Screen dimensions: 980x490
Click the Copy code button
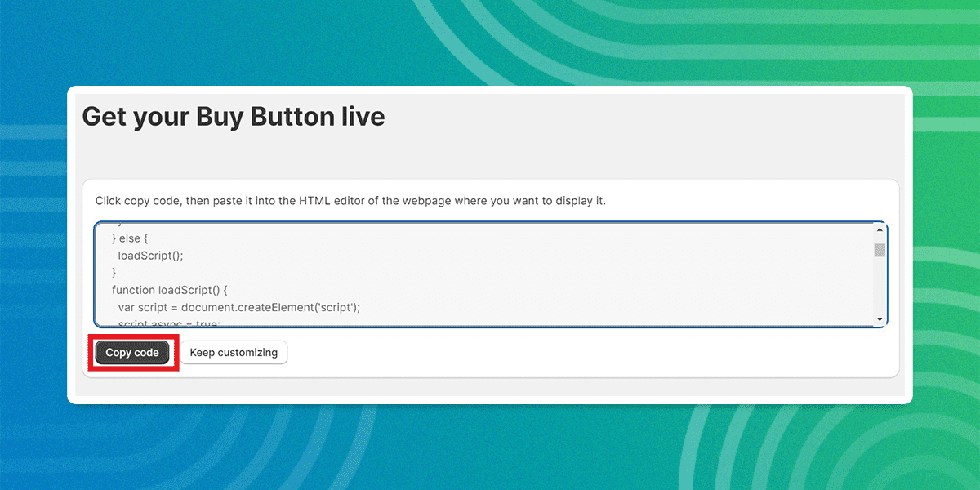tap(131, 352)
